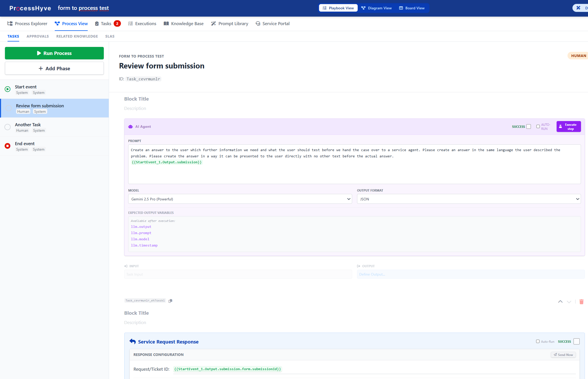Click the Start event play icon
Screen dimensions: 588x379
pos(8,89)
